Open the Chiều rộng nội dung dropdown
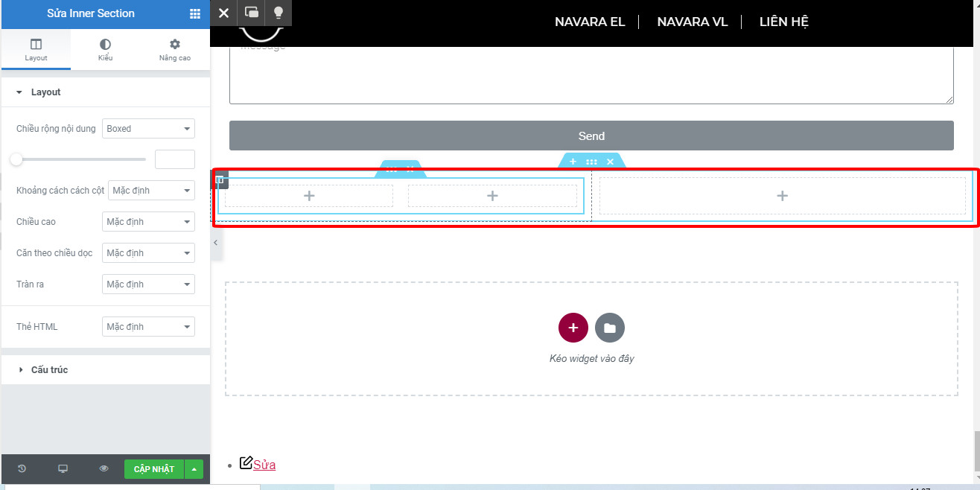 click(x=148, y=129)
